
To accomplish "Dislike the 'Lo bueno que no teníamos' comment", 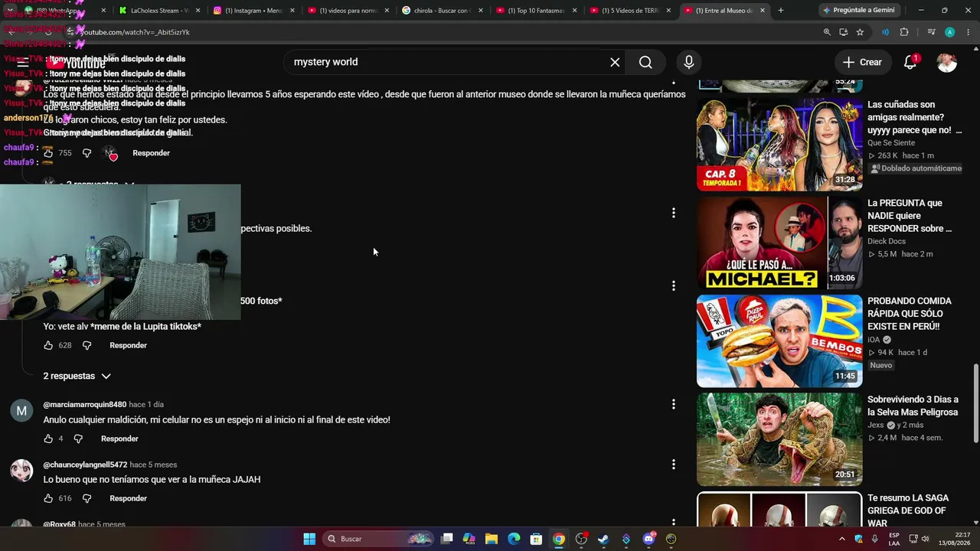I will coord(87,498).
